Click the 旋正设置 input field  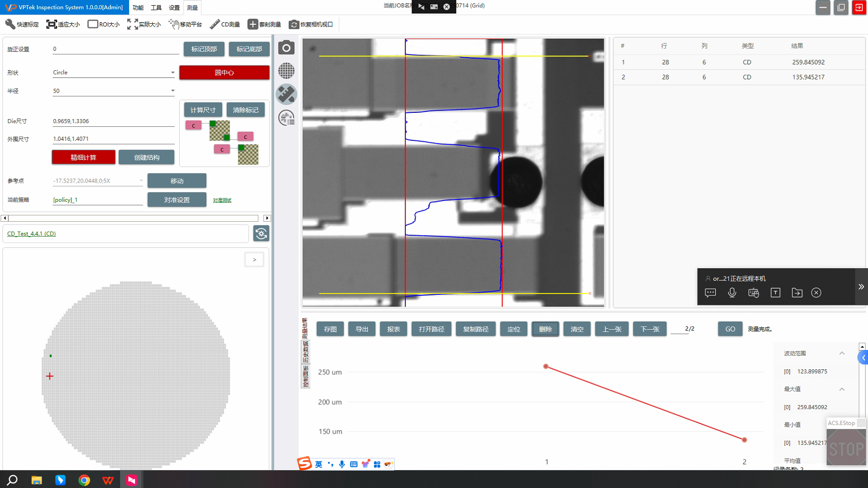click(x=115, y=49)
